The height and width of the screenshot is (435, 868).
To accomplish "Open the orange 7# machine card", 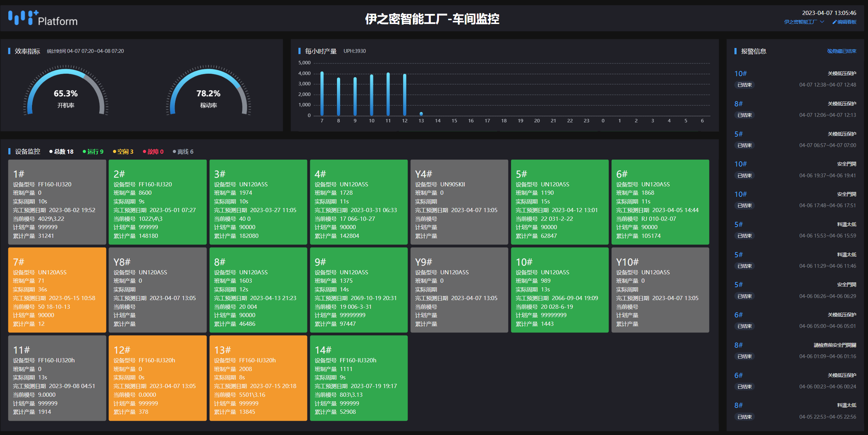I will [57, 290].
